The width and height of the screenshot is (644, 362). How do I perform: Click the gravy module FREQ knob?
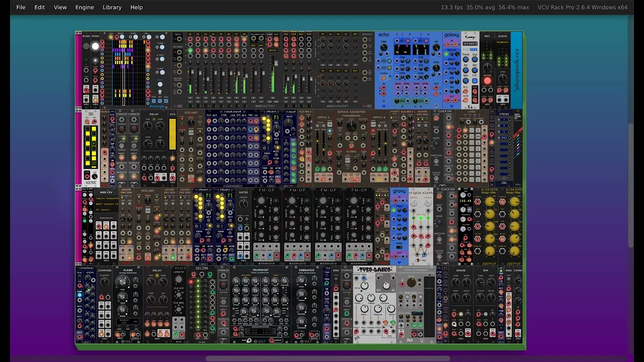(405, 210)
